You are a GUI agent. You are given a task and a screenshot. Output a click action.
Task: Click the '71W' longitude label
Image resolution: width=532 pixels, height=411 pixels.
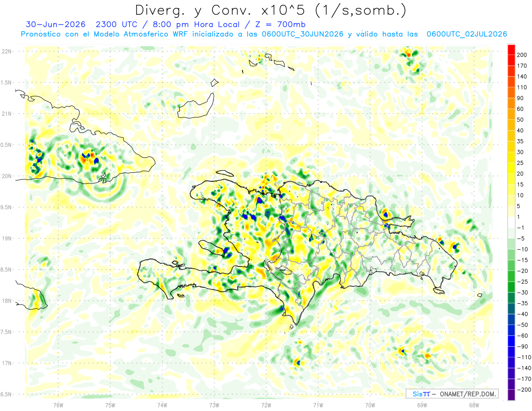pos(318,405)
